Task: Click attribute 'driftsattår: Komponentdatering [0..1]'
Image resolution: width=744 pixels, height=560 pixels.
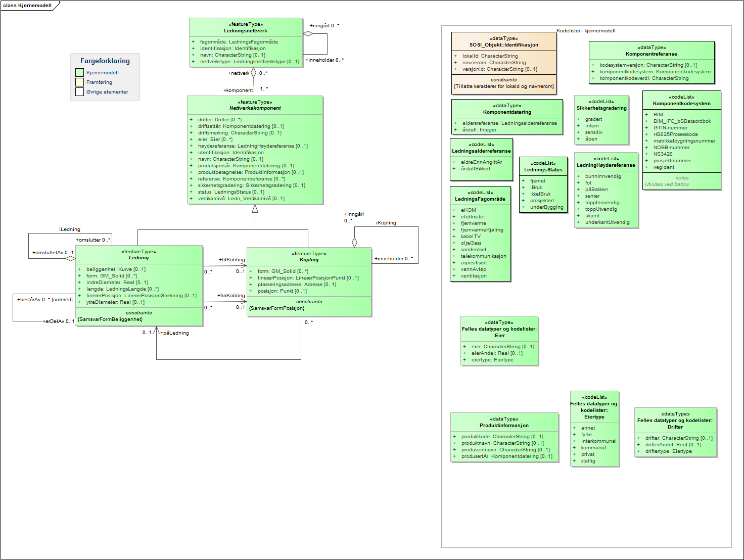Action: (x=241, y=126)
